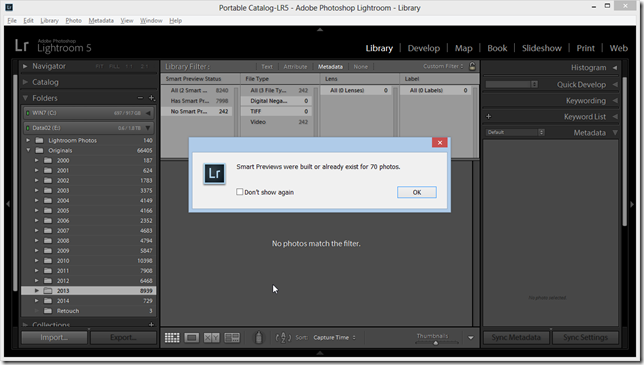Expand the 2010 folder
Viewport: 644px width, 365px height.
(36, 260)
